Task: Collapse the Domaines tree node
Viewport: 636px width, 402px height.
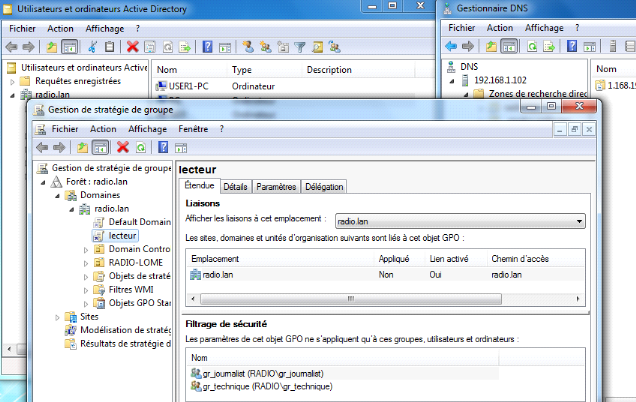Action: [57, 196]
